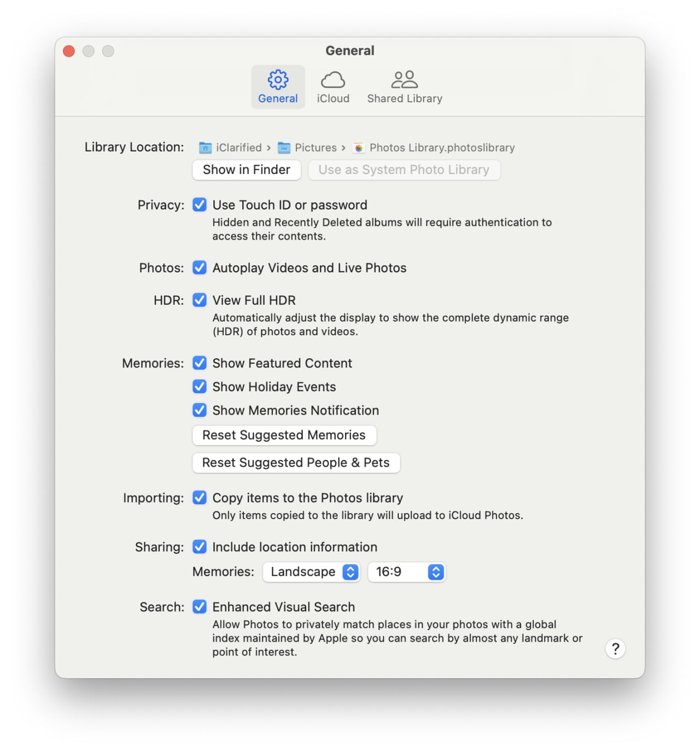Click the Photos Library.photoslibrary icon
This screenshot has width=700, height=751.
[x=359, y=148]
